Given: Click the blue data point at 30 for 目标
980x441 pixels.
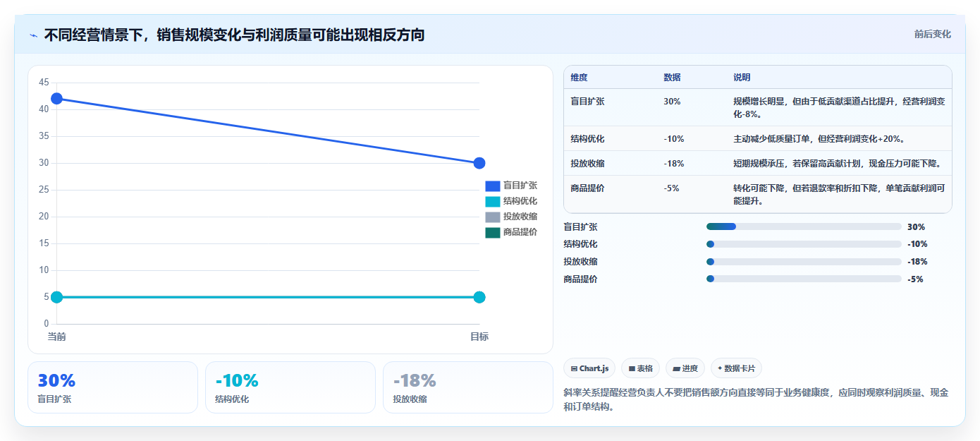Looking at the screenshot, I should pyautogui.click(x=479, y=163).
